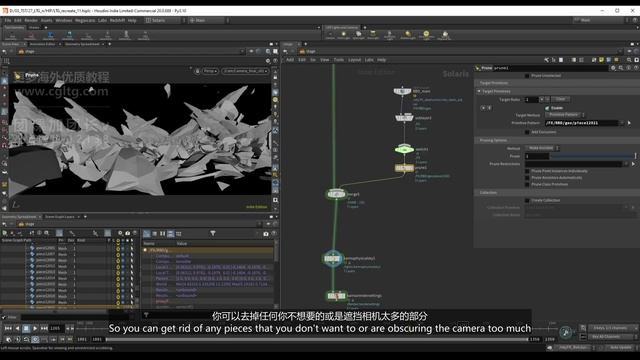Click the network editor find magnifier icon
The image size is (640, 360).
[629, 60]
